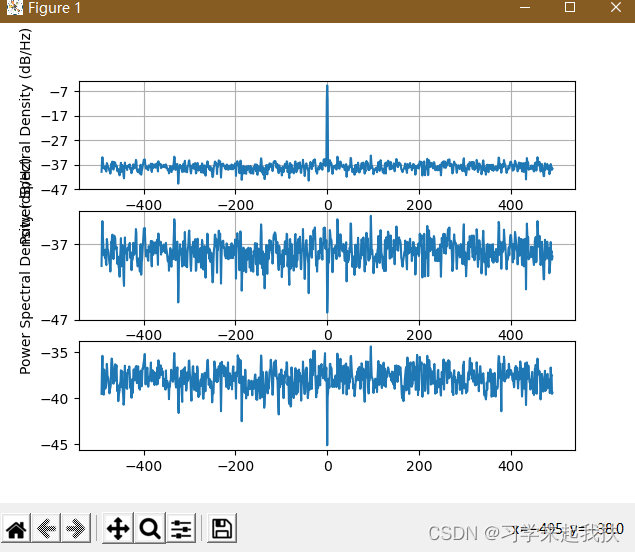635x552 pixels.
Task: Activate the Pan axes tool
Action: coord(118,528)
